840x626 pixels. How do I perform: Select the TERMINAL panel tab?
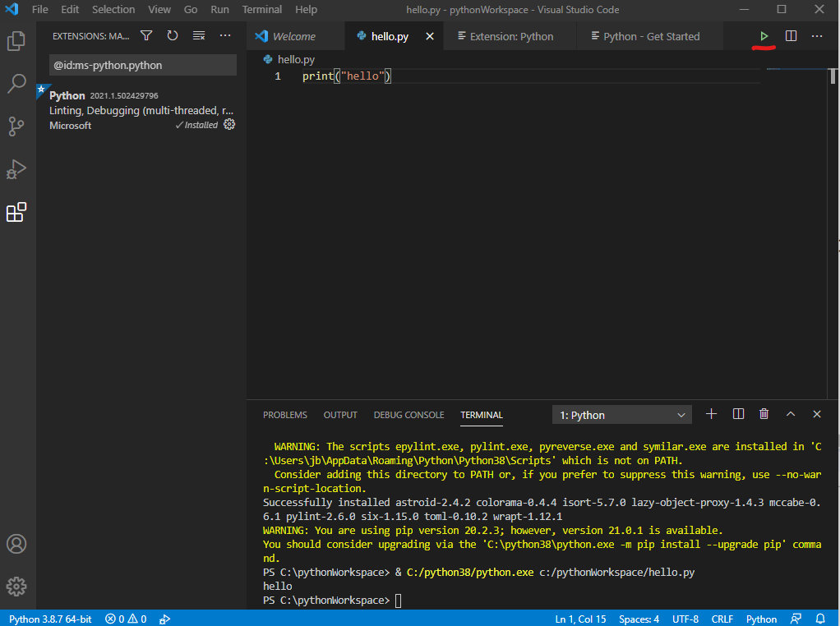click(x=481, y=415)
